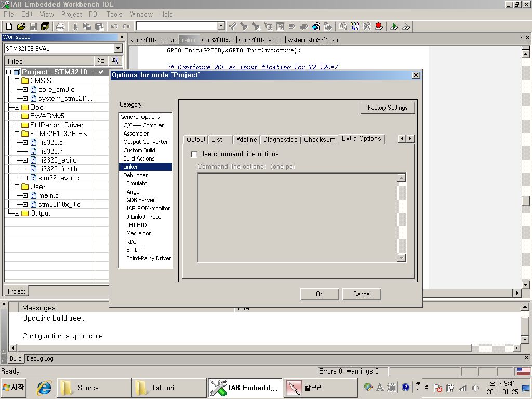Image resolution: width=532 pixels, height=399 pixels.
Task: Click the Factory Settings button
Action: [388, 108]
